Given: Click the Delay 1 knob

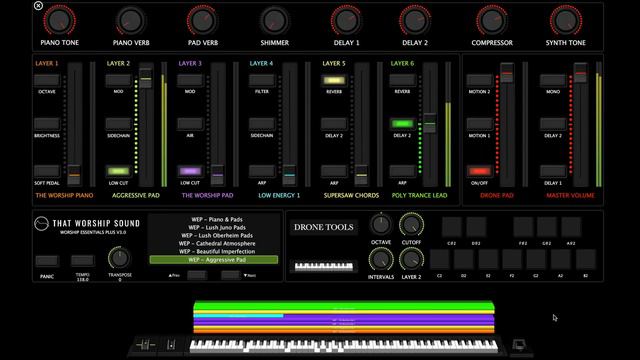Looking at the screenshot, I should coord(346,20).
